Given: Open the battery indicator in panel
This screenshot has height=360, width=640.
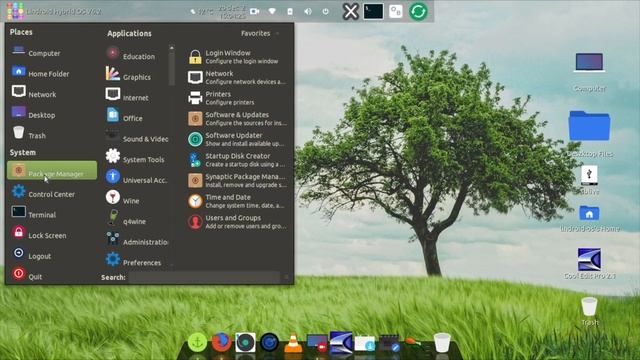Looking at the screenshot, I should 290,11.
